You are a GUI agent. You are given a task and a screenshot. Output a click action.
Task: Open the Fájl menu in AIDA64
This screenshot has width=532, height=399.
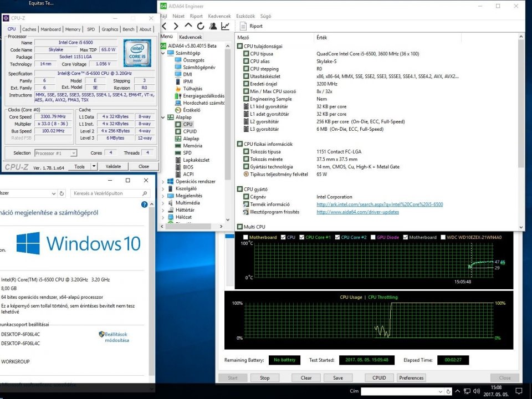point(163,16)
